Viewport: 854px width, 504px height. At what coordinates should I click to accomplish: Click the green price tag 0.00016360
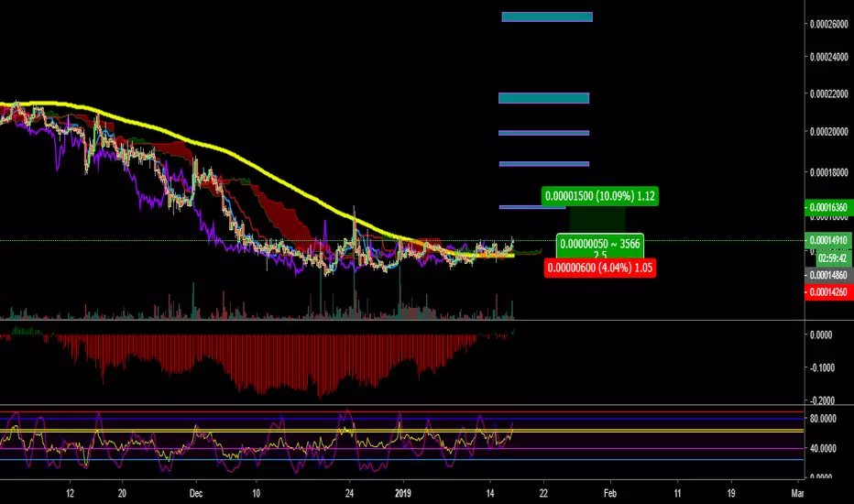[x=829, y=208]
